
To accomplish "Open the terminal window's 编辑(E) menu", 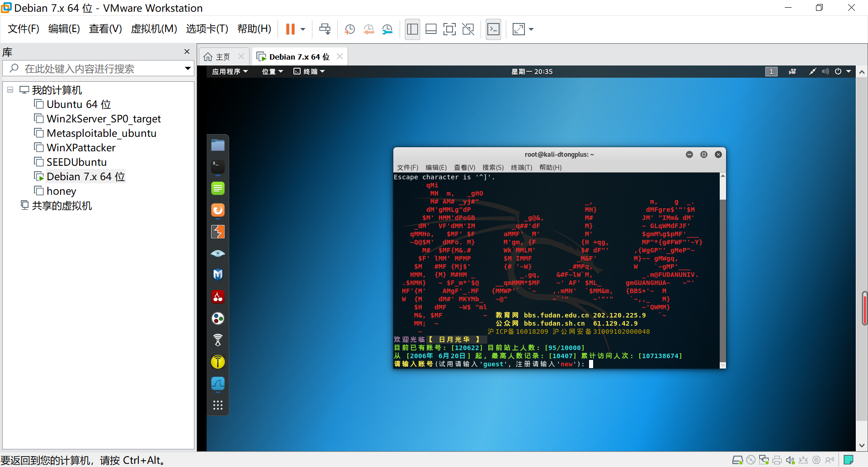I will pos(436,168).
